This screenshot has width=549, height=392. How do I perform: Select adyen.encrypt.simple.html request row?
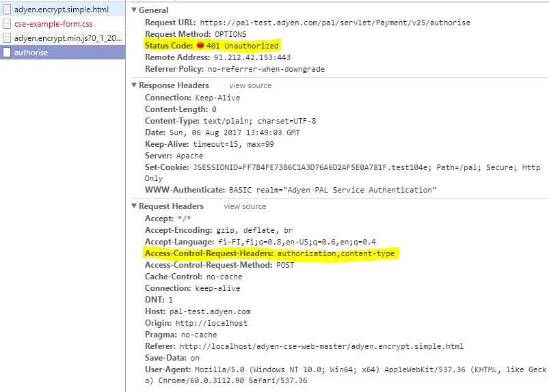click(62, 10)
